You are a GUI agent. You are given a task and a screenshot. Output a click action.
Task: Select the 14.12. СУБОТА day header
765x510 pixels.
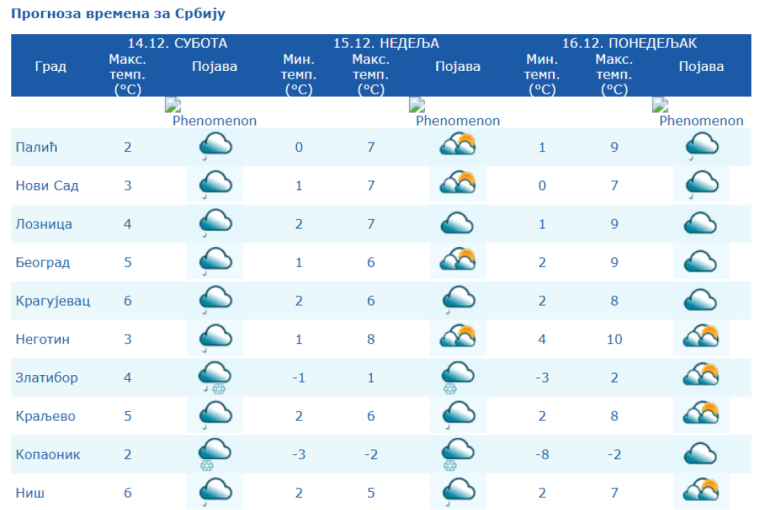coord(177,44)
